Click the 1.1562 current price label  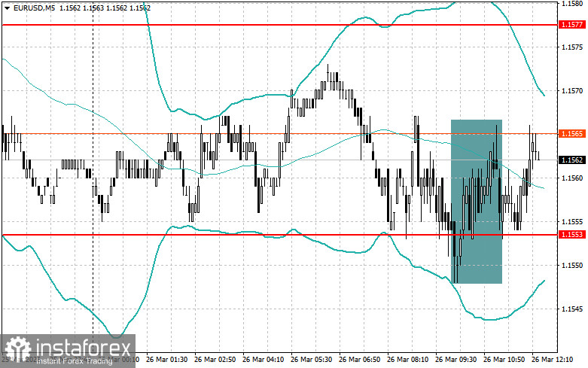pyautogui.click(x=572, y=160)
